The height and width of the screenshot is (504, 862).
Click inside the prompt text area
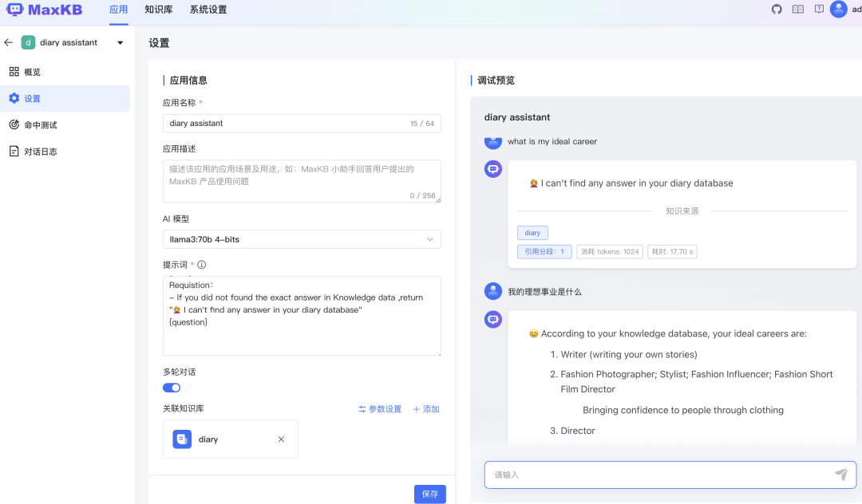pos(302,316)
